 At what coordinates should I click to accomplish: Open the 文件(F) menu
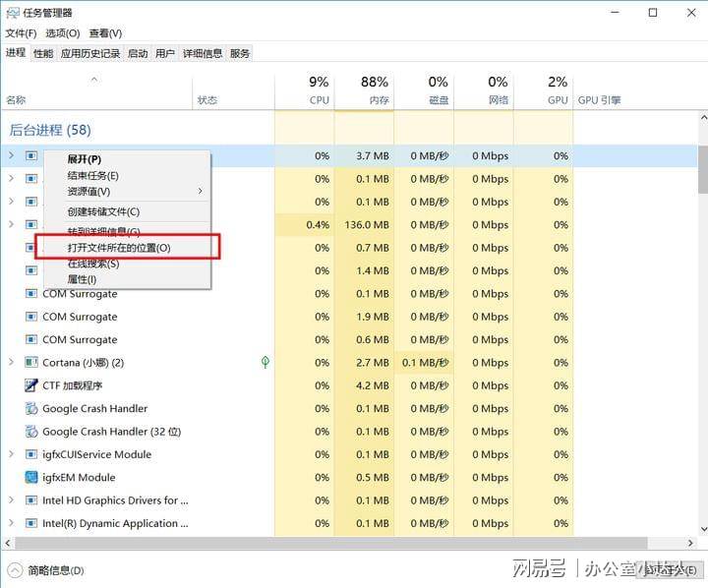(x=22, y=33)
